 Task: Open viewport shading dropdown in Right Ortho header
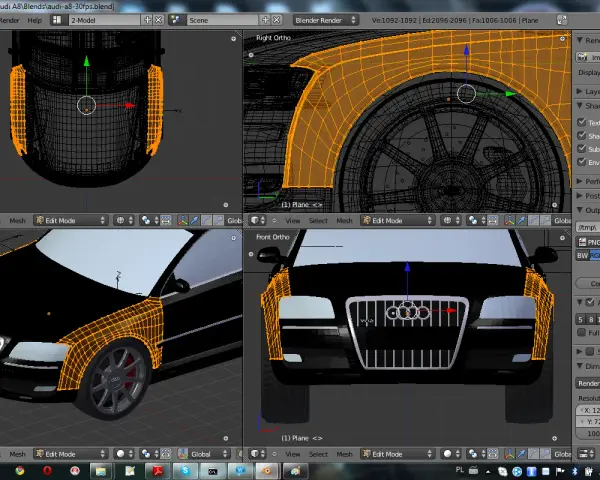(451, 220)
